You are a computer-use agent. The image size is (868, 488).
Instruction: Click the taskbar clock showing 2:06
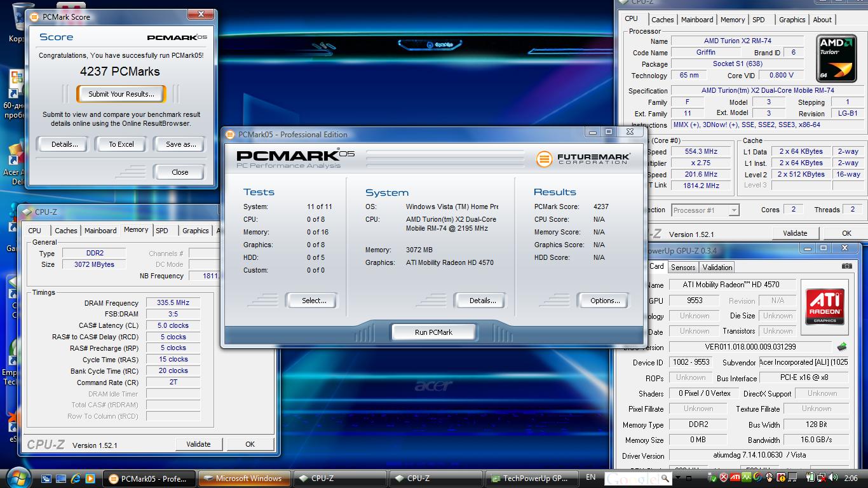tap(852, 478)
